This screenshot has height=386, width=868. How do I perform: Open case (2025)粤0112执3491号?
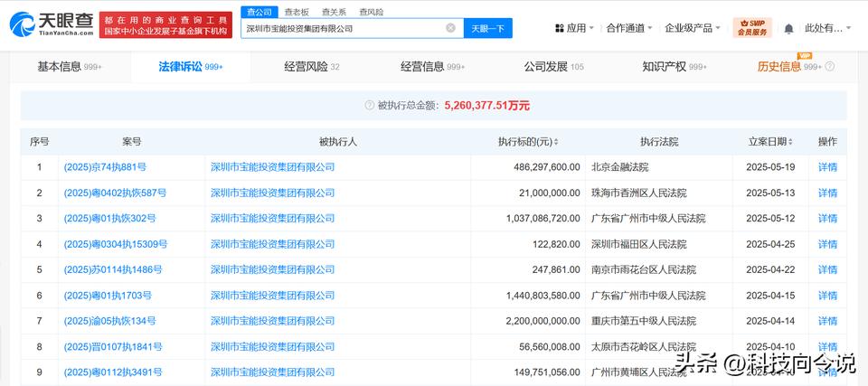113,372
